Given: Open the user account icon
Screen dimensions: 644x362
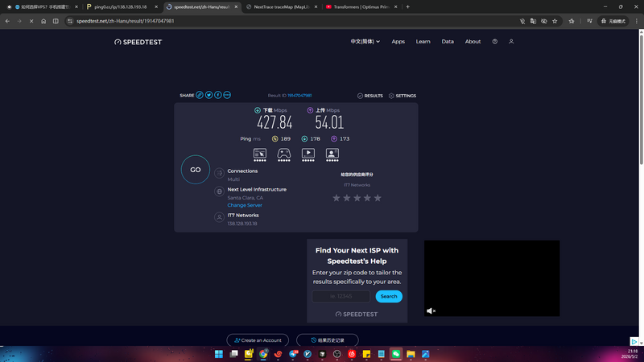Looking at the screenshot, I should [511, 42].
